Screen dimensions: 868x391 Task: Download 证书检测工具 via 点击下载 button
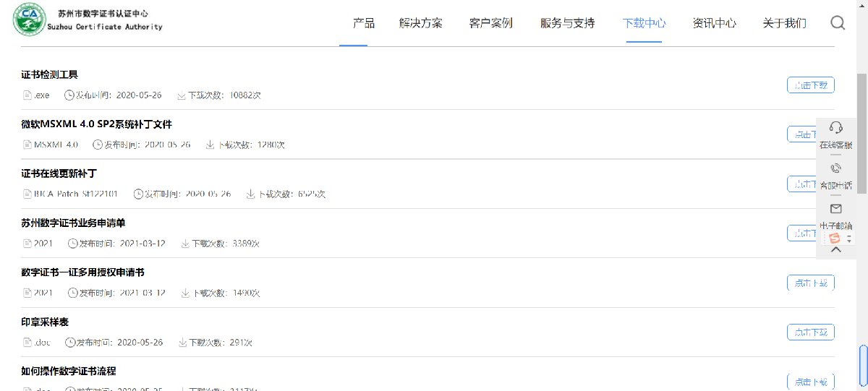(810, 85)
